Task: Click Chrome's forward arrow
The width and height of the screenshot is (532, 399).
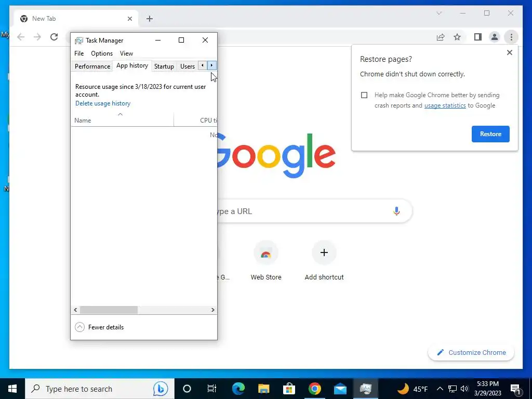Action: (37, 37)
